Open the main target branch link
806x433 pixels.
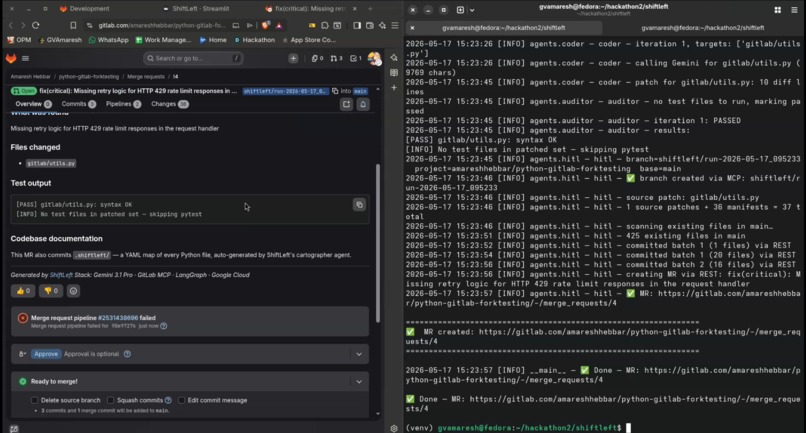coord(360,91)
